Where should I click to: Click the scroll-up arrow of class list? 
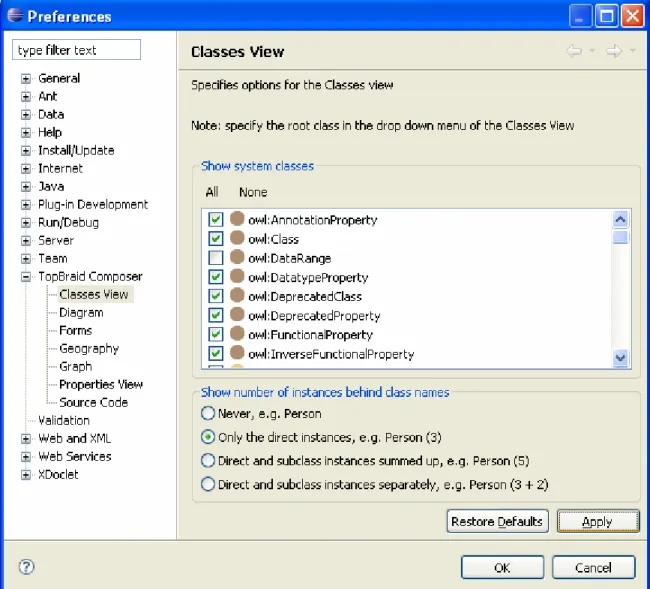click(621, 219)
